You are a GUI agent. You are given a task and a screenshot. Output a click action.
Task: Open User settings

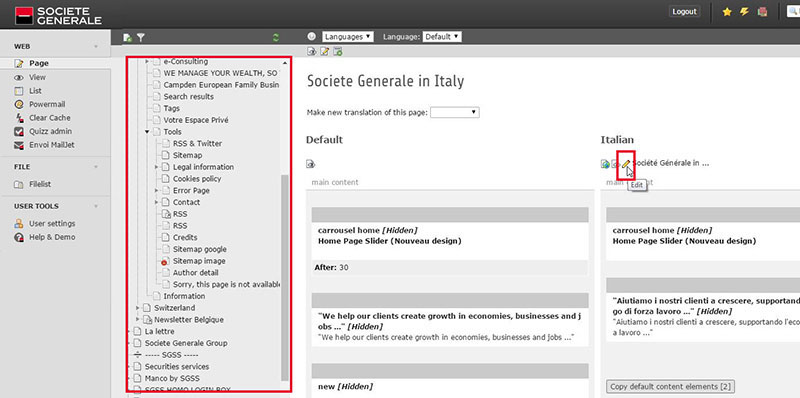pos(52,223)
